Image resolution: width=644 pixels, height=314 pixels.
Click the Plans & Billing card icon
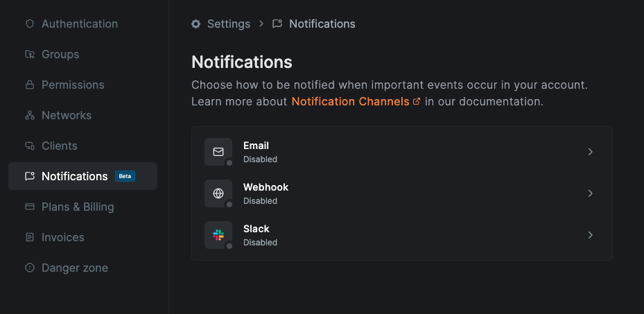click(30, 207)
